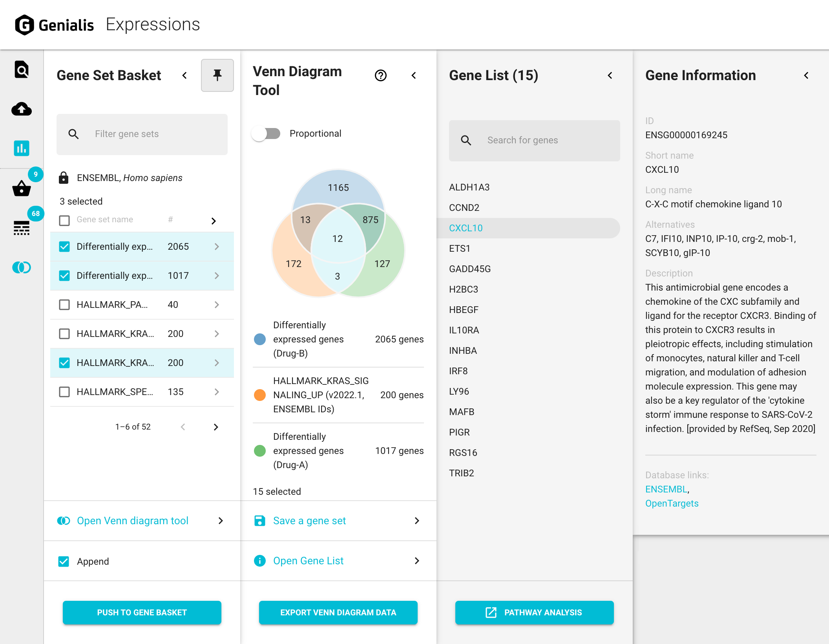Click the gene set list icon with badge 68
This screenshot has width=829, height=644.
coord(22,228)
